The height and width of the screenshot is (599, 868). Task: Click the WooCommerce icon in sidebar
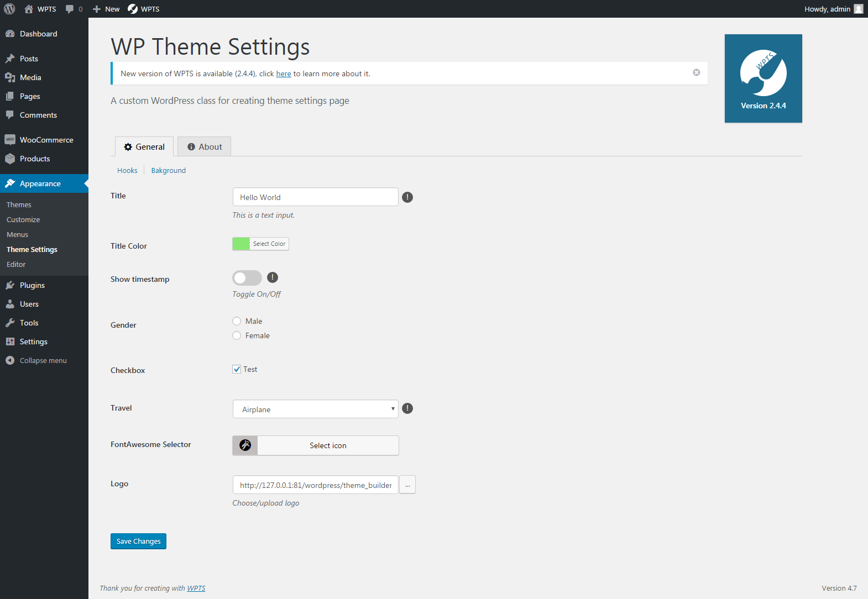10,140
